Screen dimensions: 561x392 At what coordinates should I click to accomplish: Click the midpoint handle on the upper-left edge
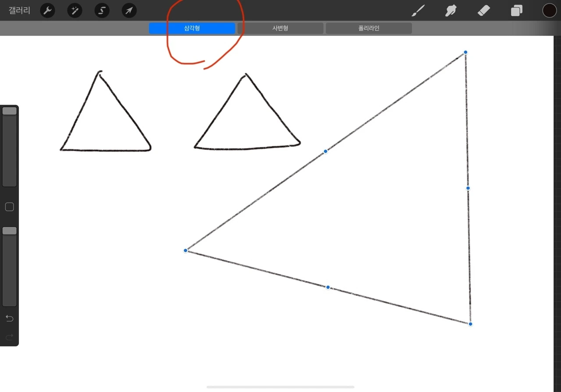click(x=325, y=151)
